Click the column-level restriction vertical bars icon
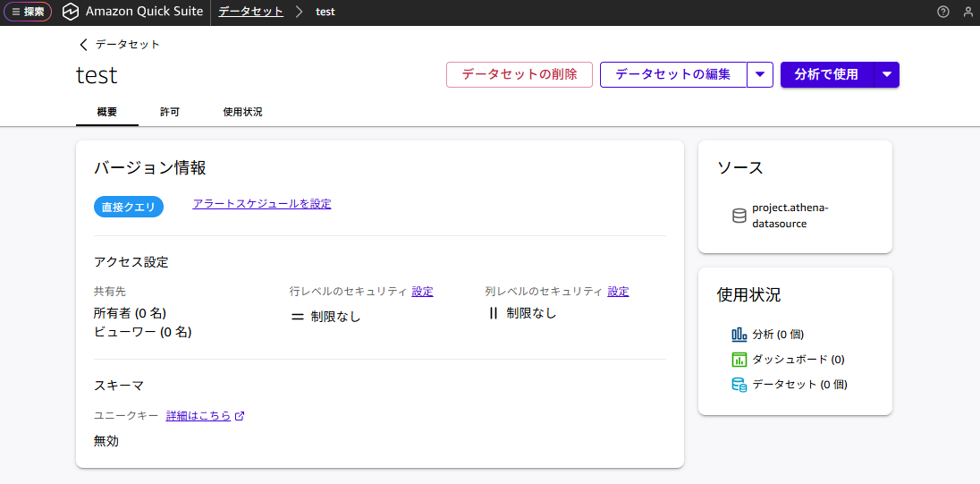Screen dimensions: 980x484 493,313
